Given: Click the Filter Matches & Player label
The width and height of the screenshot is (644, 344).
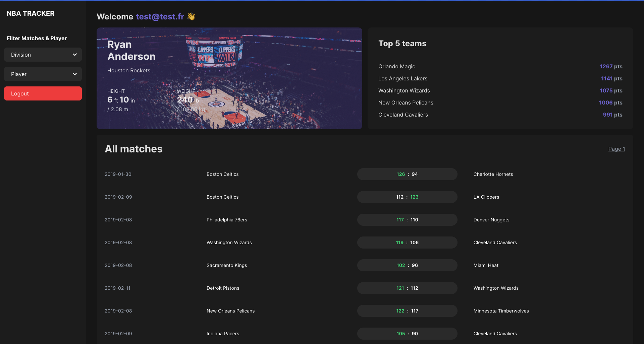Looking at the screenshot, I should 37,38.
